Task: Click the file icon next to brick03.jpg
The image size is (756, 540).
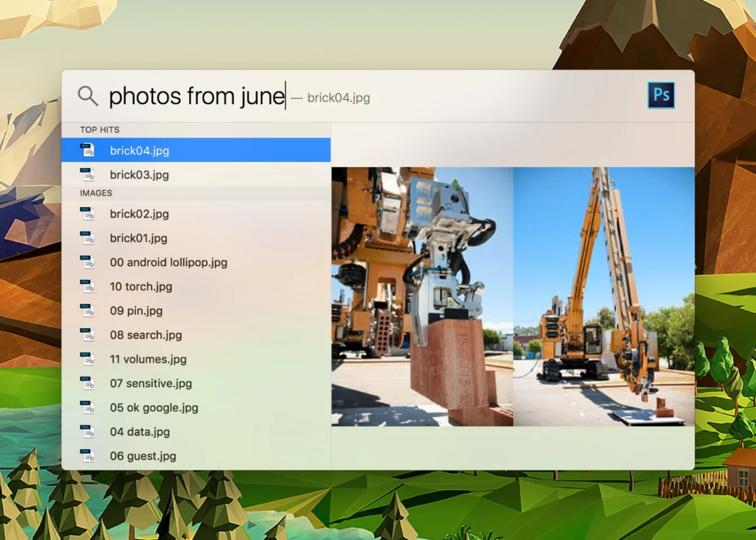Action: coord(88,174)
